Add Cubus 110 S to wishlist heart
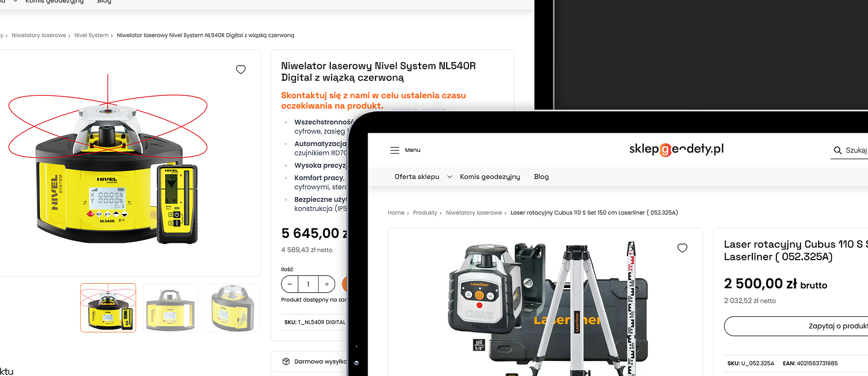 (x=682, y=248)
